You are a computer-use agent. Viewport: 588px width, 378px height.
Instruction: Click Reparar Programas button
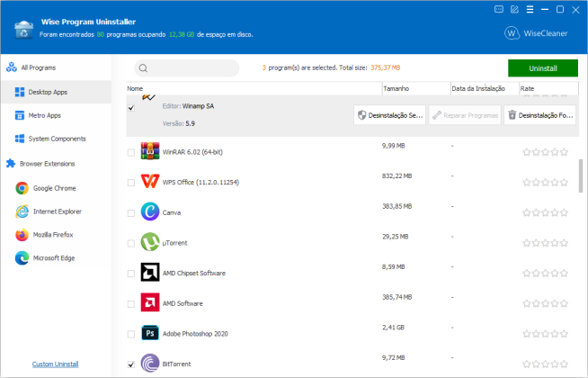pos(465,115)
